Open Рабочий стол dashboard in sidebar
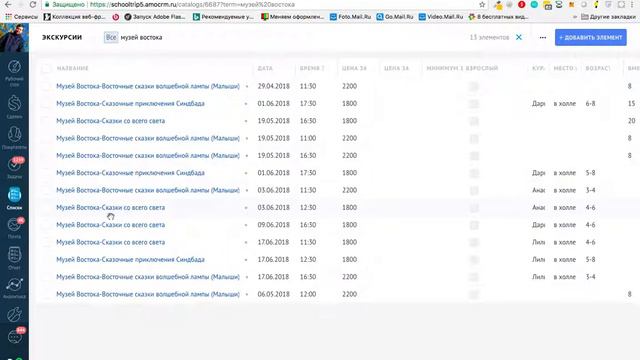This screenshot has width=640, height=360. click(x=14, y=73)
